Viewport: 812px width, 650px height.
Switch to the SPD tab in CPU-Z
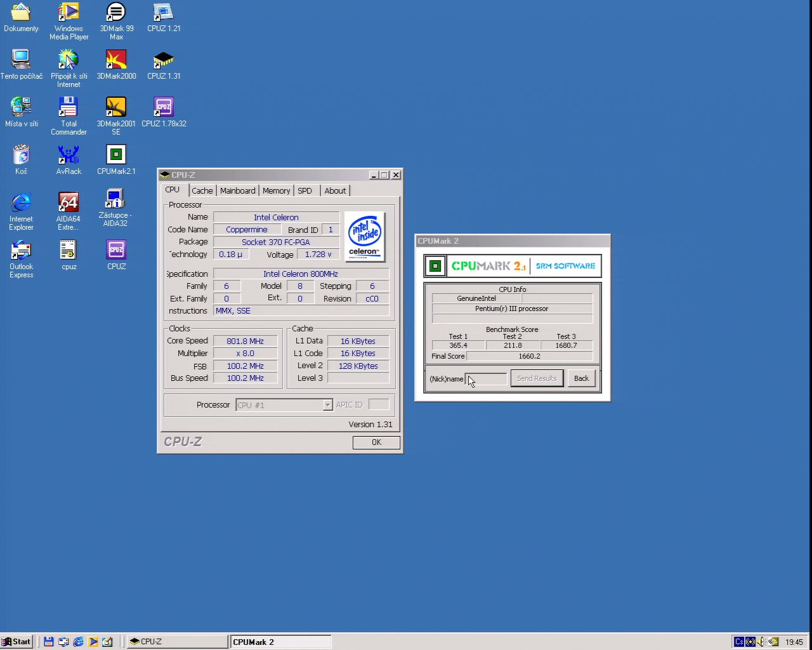305,190
